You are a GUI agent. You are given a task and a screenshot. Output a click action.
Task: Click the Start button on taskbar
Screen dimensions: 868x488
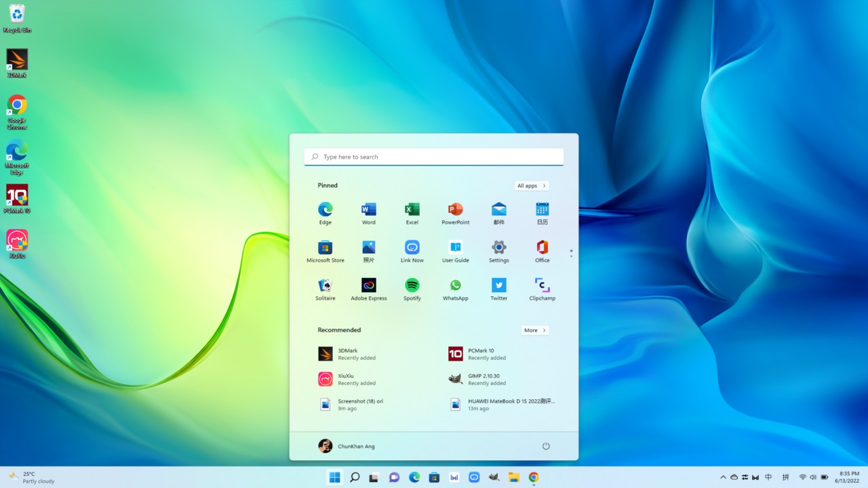[334, 477]
